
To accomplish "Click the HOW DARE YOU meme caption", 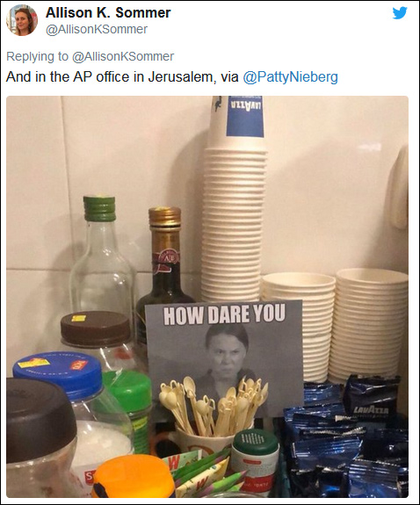I will point(224,314).
